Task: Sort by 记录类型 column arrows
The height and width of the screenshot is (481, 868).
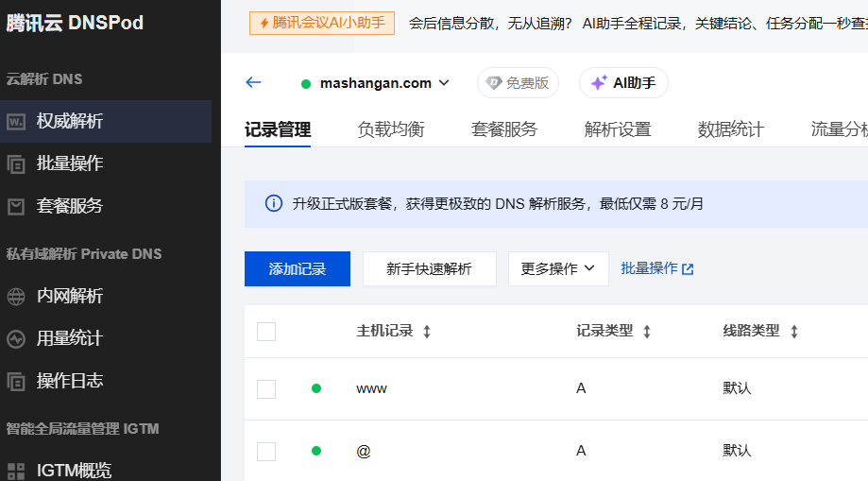Action: coord(647,332)
